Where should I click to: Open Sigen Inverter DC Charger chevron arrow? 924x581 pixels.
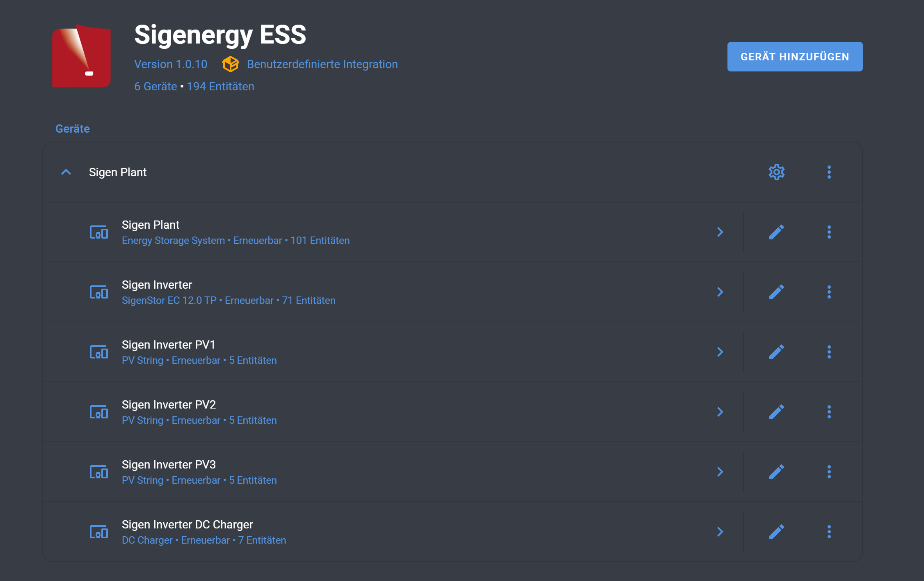click(x=720, y=532)
